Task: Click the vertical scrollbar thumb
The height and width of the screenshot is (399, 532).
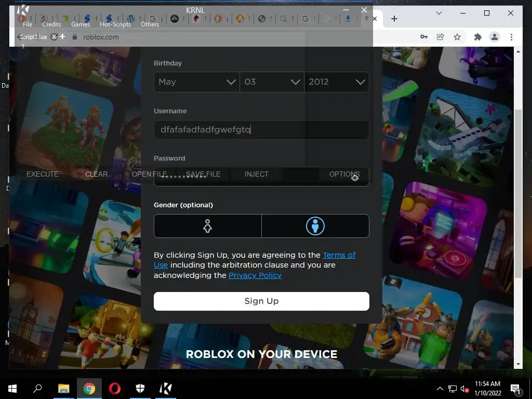Action: (x=518, y=193)
